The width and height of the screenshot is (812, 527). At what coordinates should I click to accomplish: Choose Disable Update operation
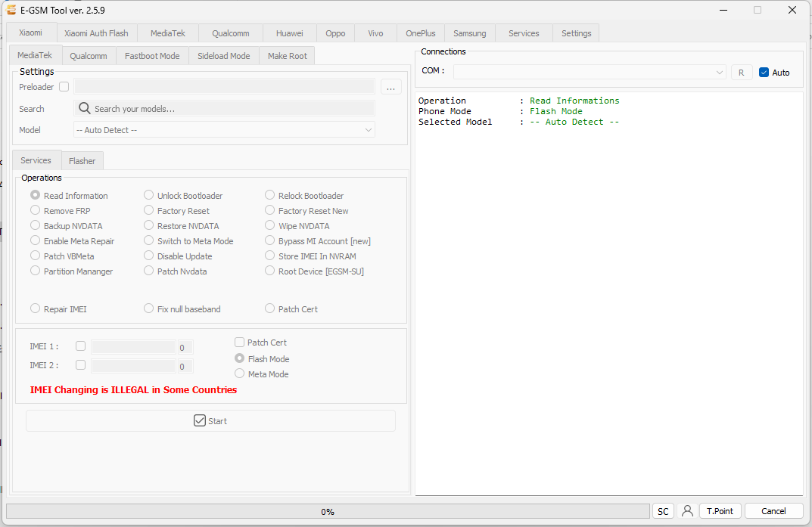coord(148,255)
